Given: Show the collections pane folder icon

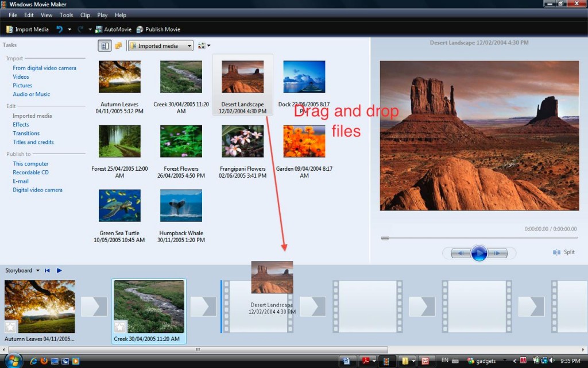Looking at the screenshot, I should pyautogui.click(x=118, y=46).
